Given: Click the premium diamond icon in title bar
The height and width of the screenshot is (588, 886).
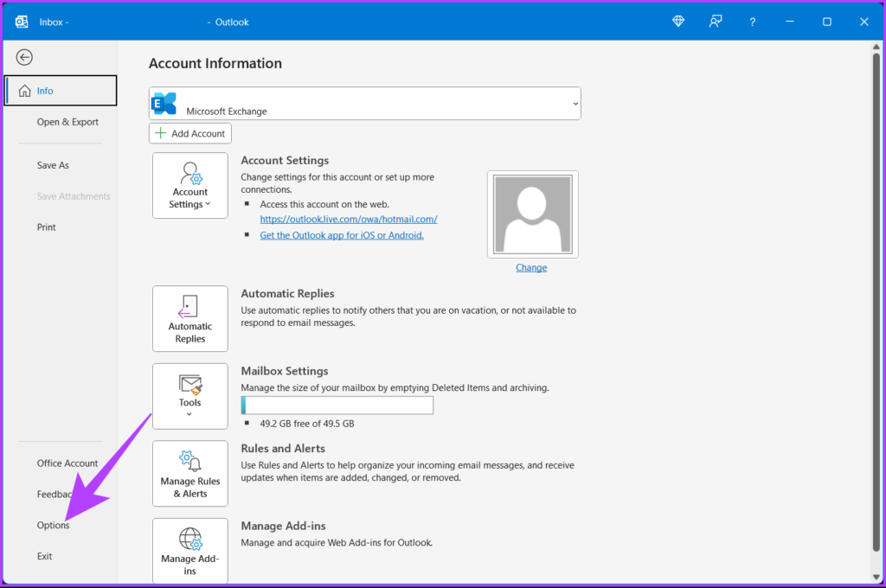Looking at the screenshot, I should pos(679,22).
